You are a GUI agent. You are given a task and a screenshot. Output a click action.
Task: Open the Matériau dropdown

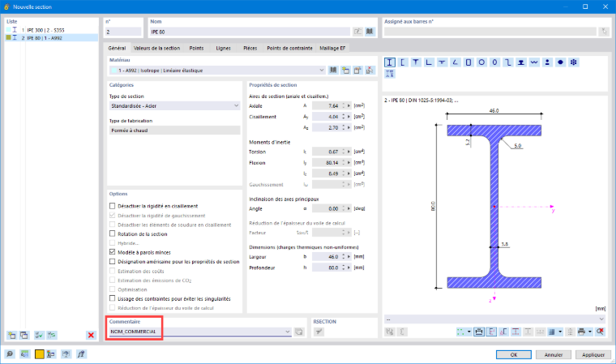pos(321,71)
